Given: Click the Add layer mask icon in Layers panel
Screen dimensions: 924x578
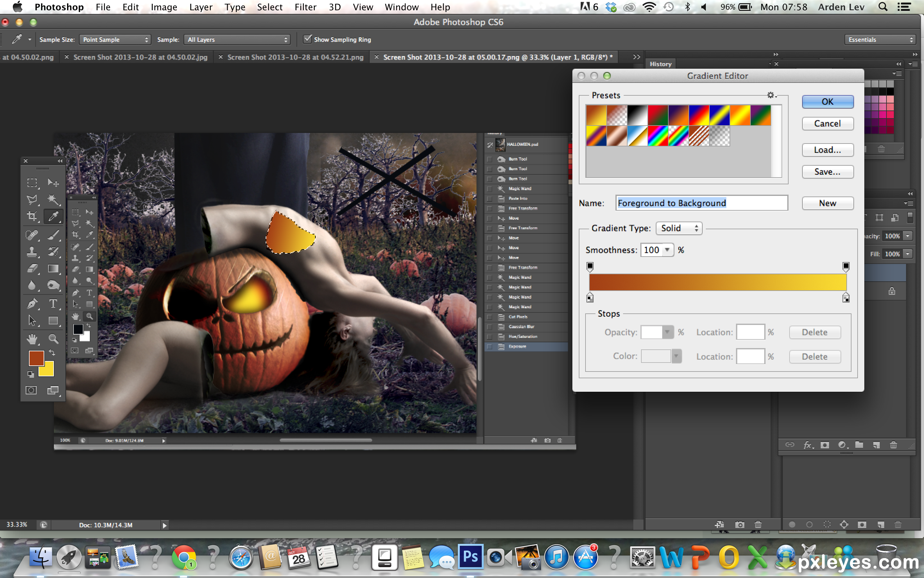Looking at the screenshot, I should pyautogui.click(x=825, y=445).
